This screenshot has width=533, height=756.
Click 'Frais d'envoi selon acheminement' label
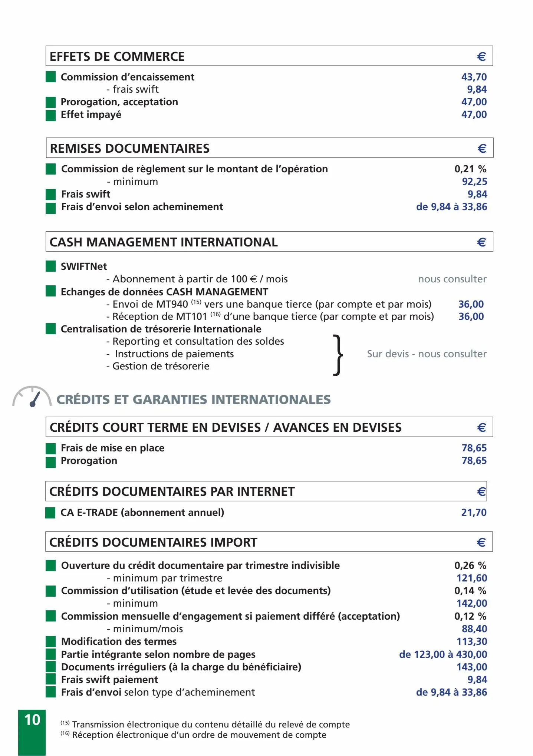coord(142,207)
